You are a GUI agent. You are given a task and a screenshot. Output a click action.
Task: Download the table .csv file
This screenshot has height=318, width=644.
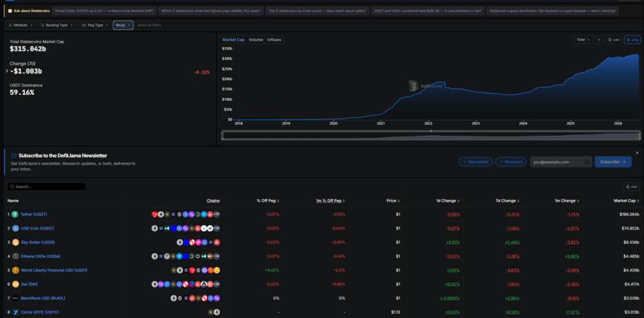click(631, 187)
